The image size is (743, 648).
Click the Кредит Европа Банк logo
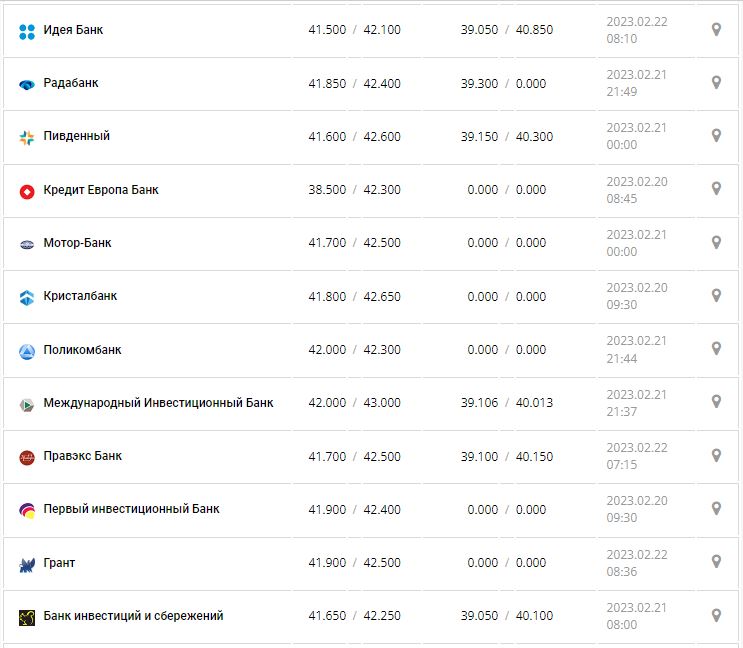tap(27, 191)
